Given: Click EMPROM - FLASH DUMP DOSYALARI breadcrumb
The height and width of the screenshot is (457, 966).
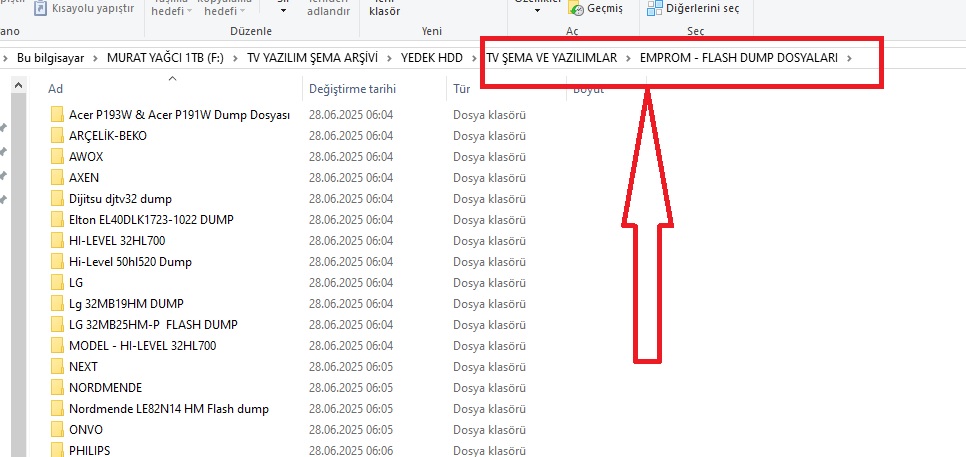Looking at the screenshot, I should 739,59.
